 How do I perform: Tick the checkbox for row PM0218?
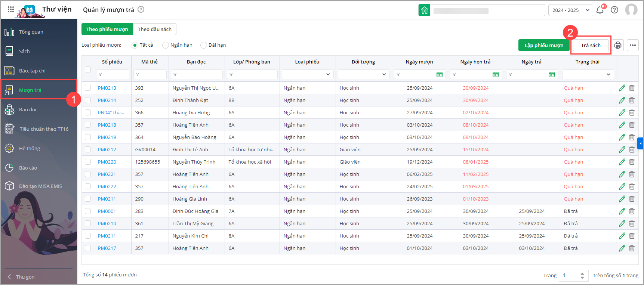pyautogui.click(x=88, y=125)
